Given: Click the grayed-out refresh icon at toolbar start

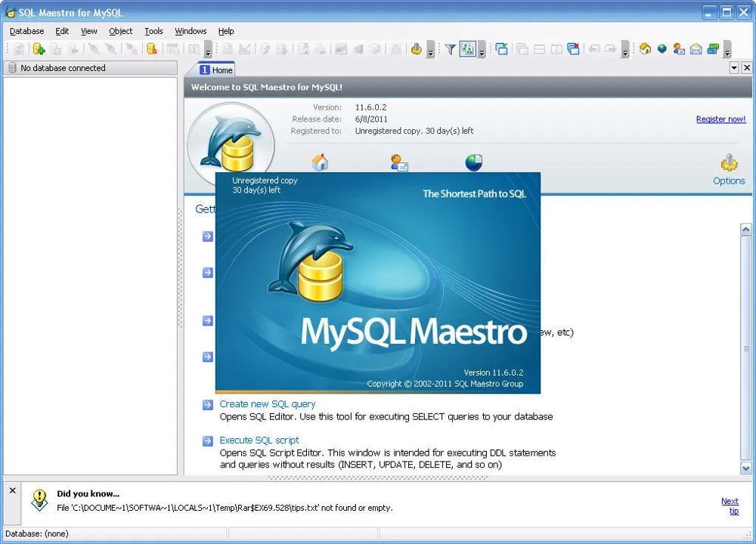Looking at the screenshot, I should pos(18,48).
